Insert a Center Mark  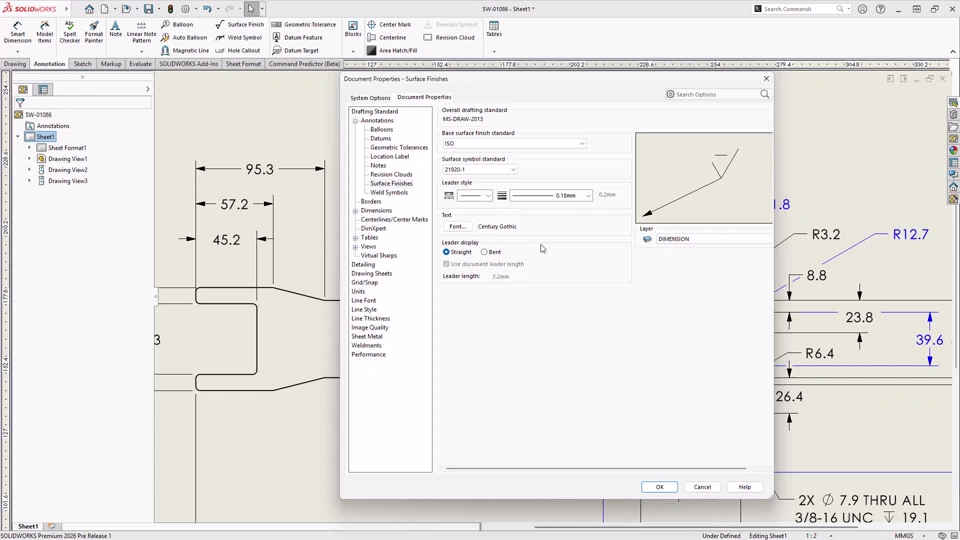tap(389, 25)
